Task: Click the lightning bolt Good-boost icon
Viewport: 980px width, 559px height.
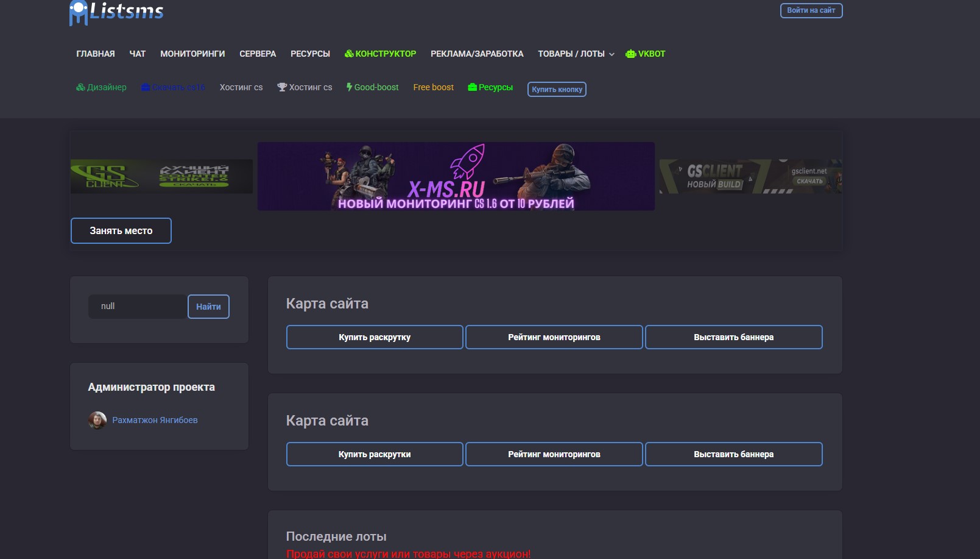Action: (x=350, y=87)
